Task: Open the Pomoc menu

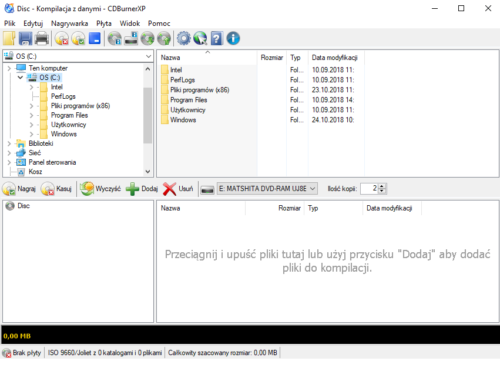Action: 159,23
